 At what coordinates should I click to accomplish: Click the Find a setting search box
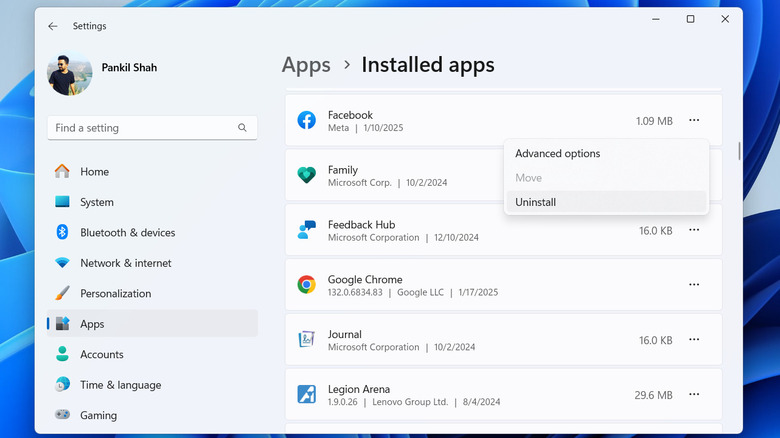143,128
